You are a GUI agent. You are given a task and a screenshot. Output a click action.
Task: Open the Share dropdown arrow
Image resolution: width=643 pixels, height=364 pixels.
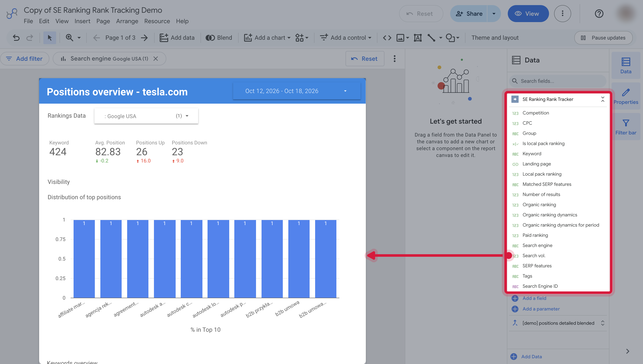pos(494,14)
